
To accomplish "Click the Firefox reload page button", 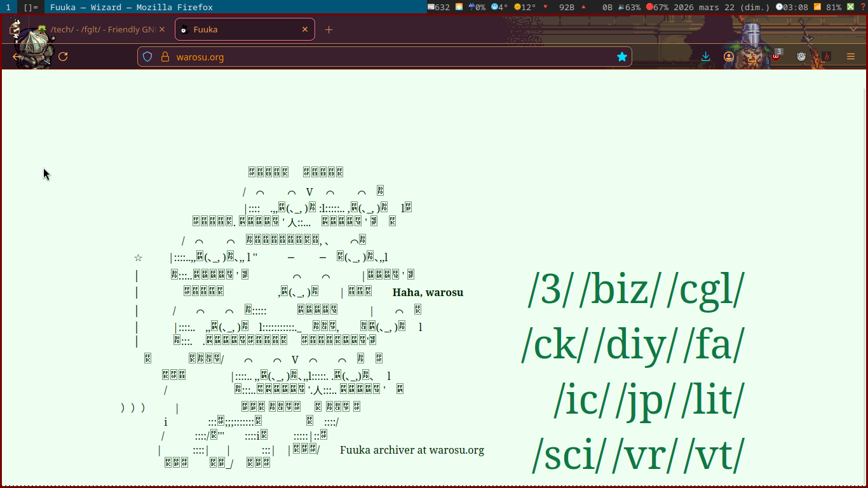I will [63, 57].
